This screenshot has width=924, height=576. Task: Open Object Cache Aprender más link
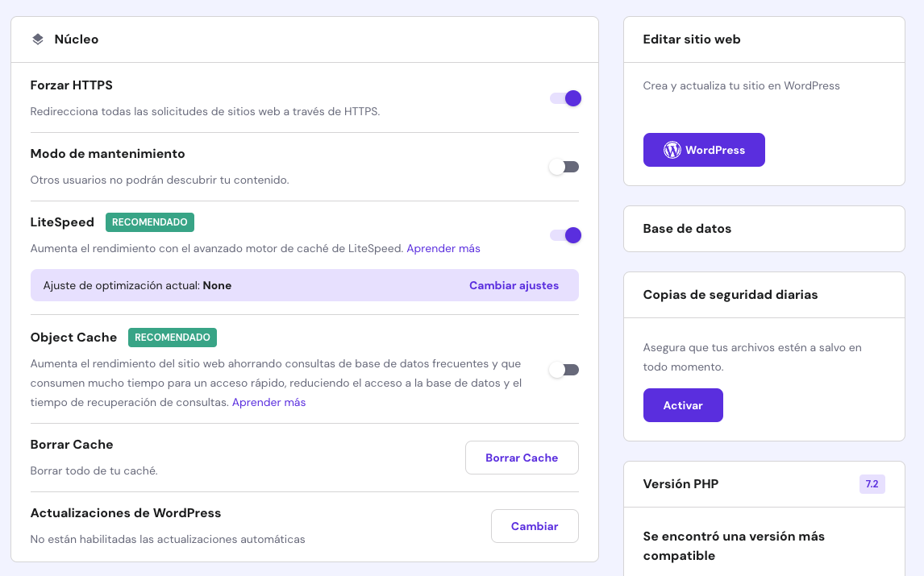(268, 402)
